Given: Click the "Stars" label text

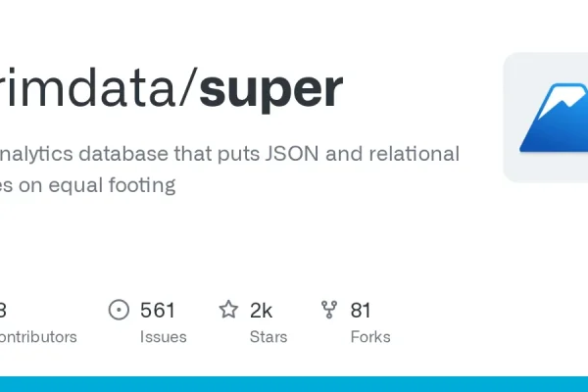Looking at the screenshot, I should [x=269, y=337].
